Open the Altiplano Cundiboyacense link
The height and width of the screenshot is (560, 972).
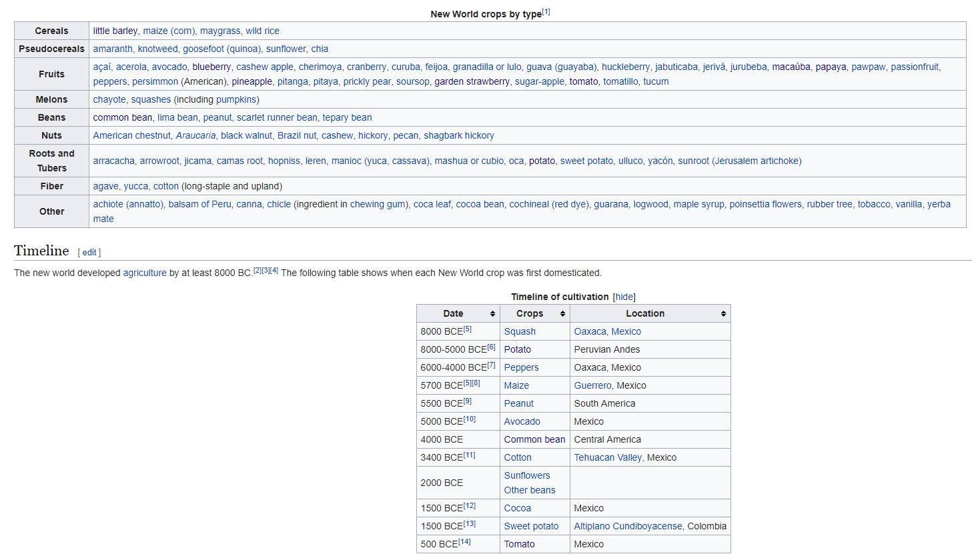[628, 526]
